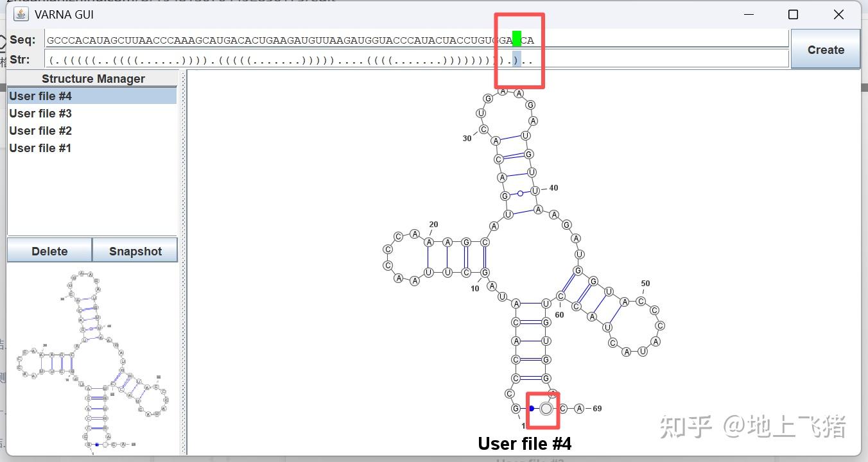The image size is (868, 462).
Task: Click the position number "60" label
Action: [x=559, y=315]
